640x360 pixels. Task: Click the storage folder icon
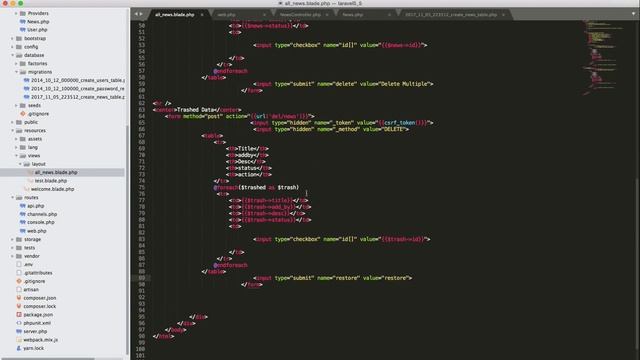click(19, 240)
